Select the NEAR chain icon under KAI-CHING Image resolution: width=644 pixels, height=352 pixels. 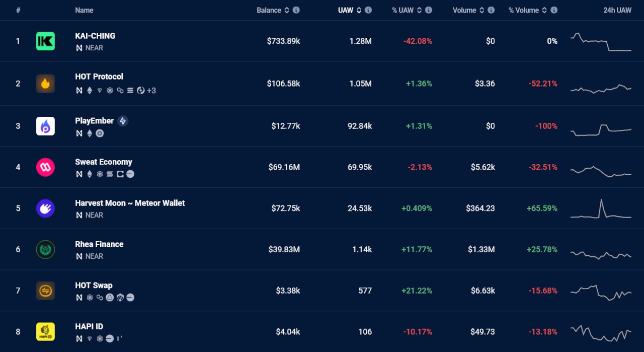click(78, 48)
